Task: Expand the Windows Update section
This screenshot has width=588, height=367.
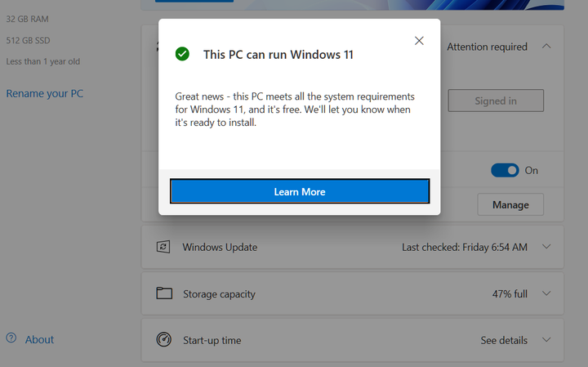Action: (546, 247)
